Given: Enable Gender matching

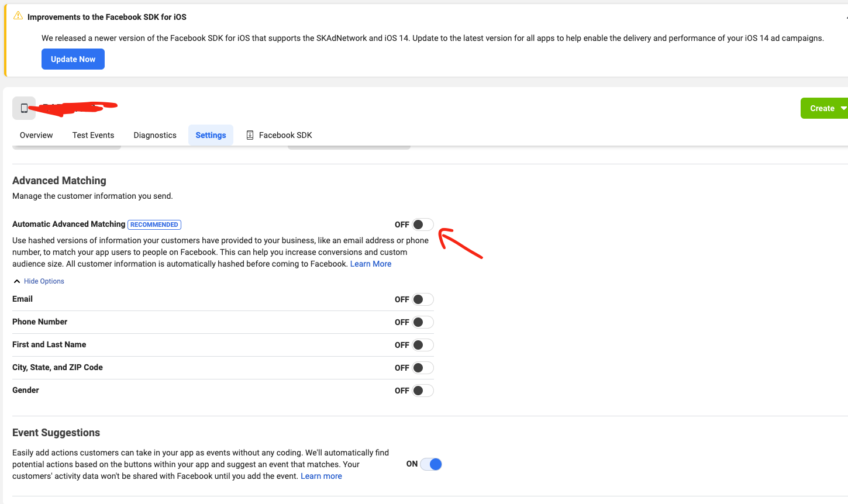Looking at the screenshot, I should [423, 390].
